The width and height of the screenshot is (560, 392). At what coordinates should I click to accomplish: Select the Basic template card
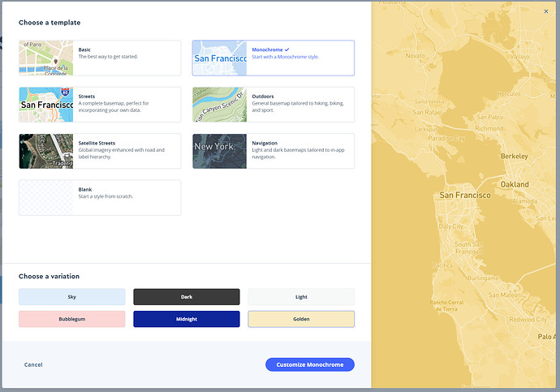click(100, 58)
